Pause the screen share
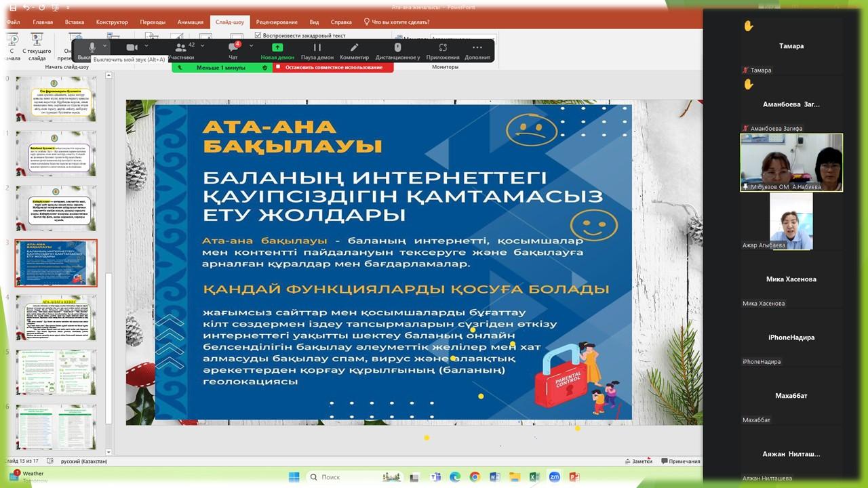The width and height of the screenshot is (868, 488). point(317,48)
